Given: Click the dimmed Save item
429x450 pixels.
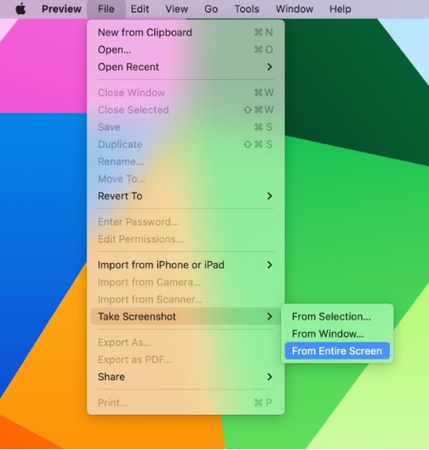Looking at the screenshot, I should coord(186,127).
